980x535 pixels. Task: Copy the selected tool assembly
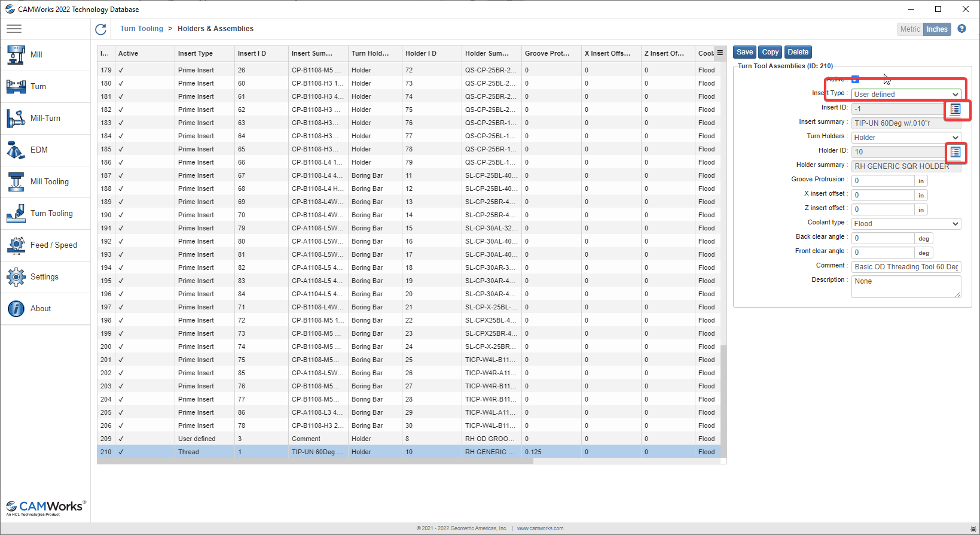coord(770,52)
